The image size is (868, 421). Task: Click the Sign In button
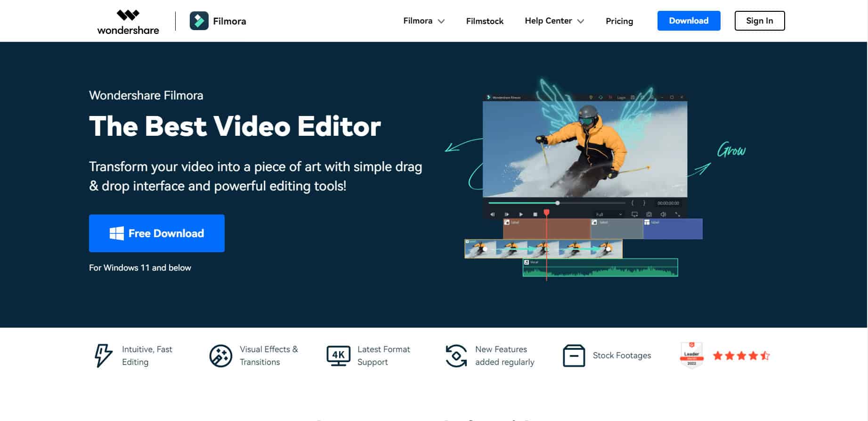(x=759, y=21)
